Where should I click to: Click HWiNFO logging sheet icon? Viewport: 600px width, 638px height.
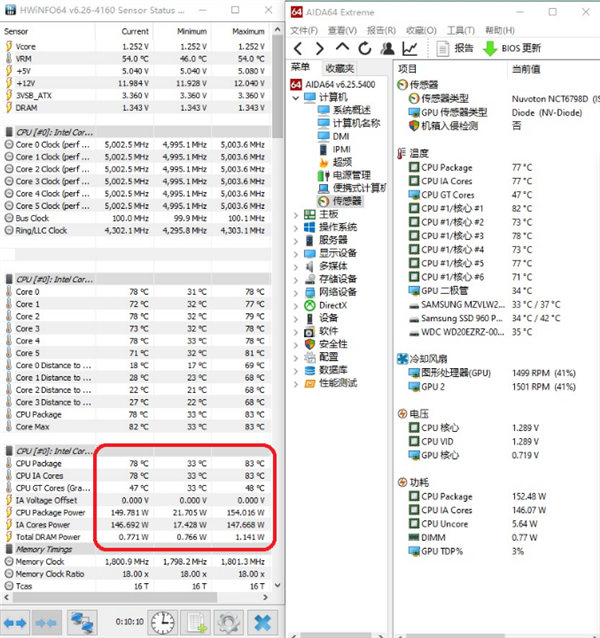[x=196, y=623]
